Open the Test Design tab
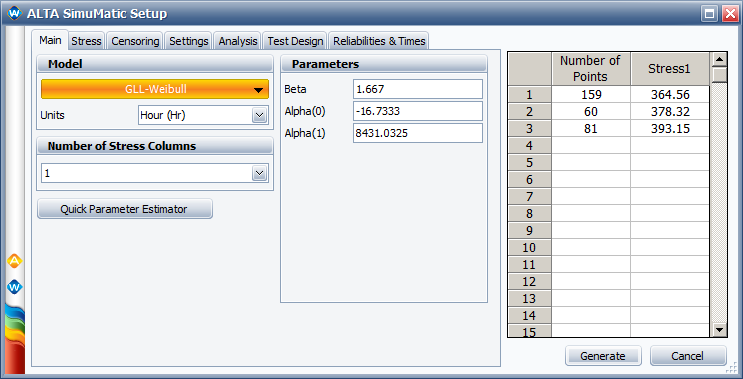 tap(295, 41)
